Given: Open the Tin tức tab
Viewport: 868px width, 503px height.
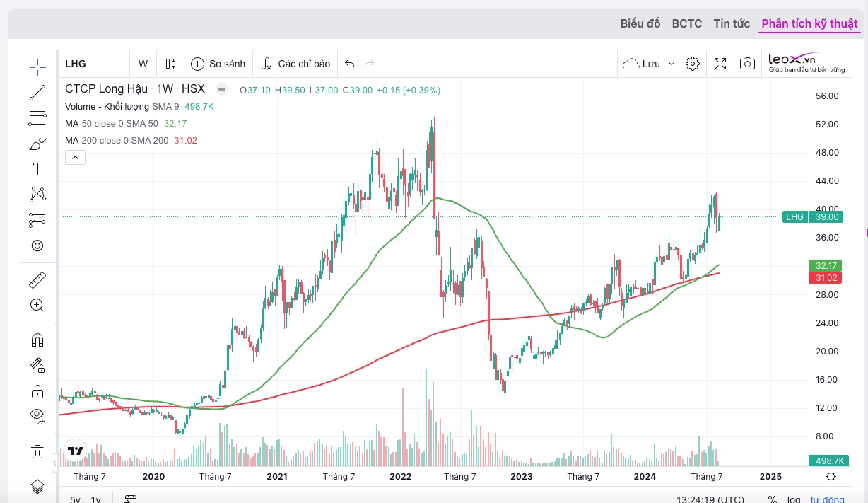Looking at the screenshot, I should click(732, 23).
